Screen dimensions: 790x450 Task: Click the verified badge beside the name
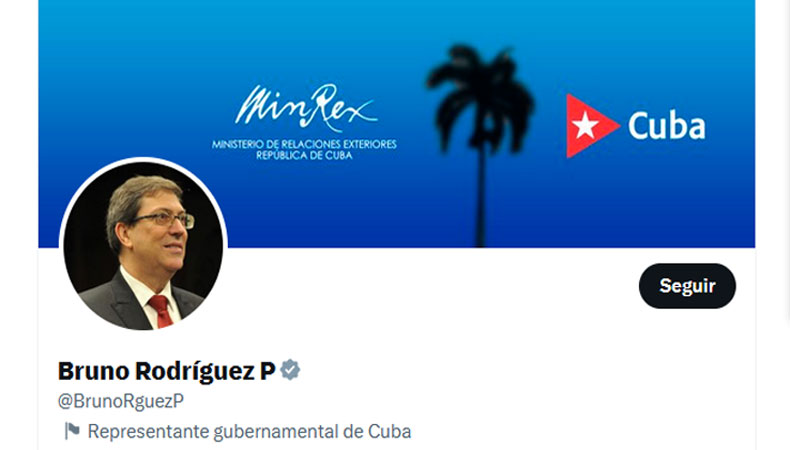pyautogui.click(x=290, y=370)
